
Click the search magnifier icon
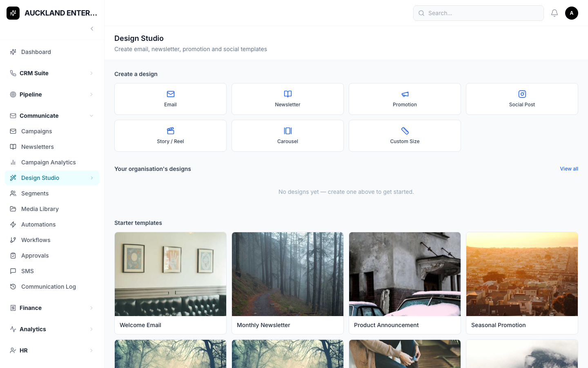(421, 13)
